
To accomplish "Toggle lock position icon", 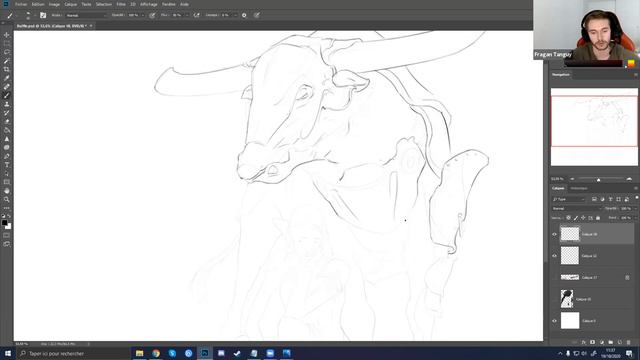I will [583, 218].
